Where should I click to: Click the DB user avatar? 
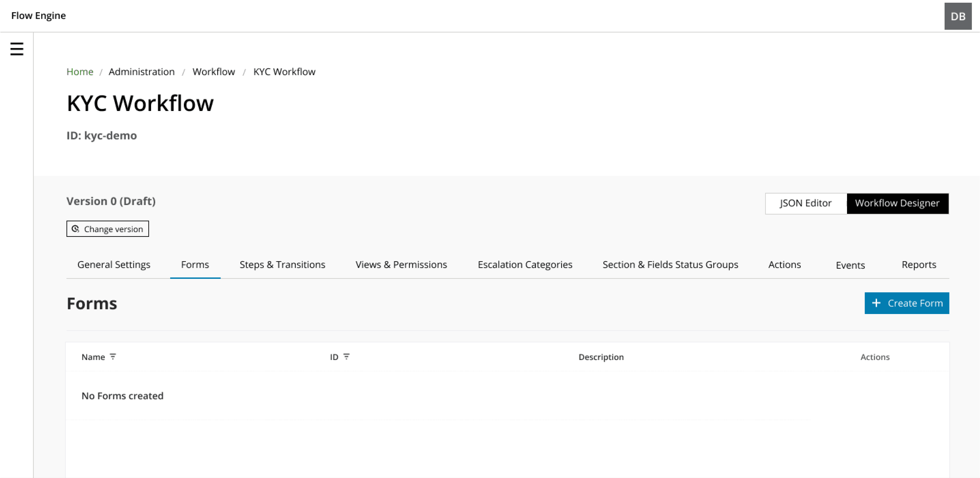(x=958, y=16)
